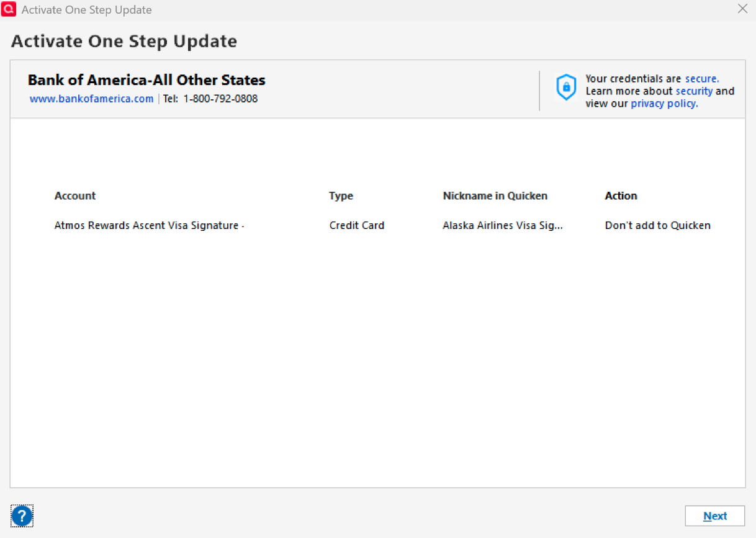The height and width of the screenshot is (538, 756).
Task: Click the 'Account' column header
Action: pos(75,195)
